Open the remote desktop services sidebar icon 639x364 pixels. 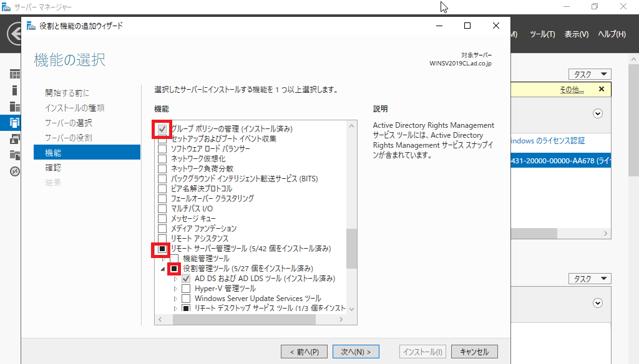(x=15, y=171)
